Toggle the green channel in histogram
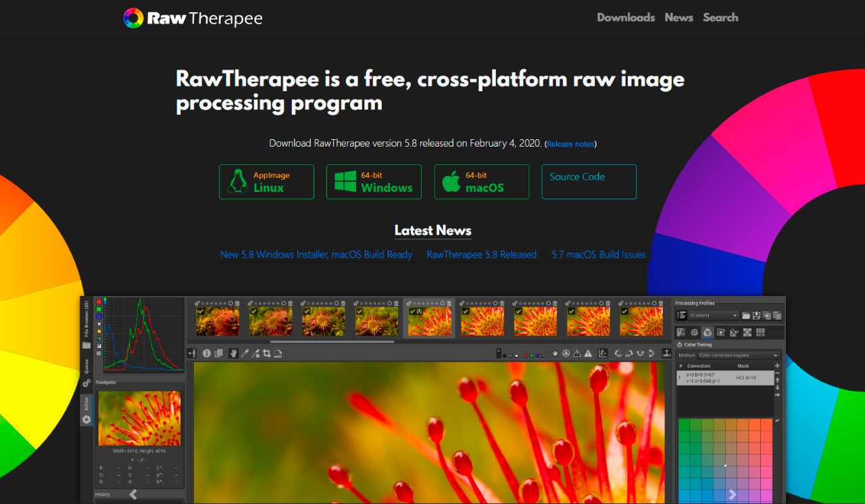 coord(99,309)
